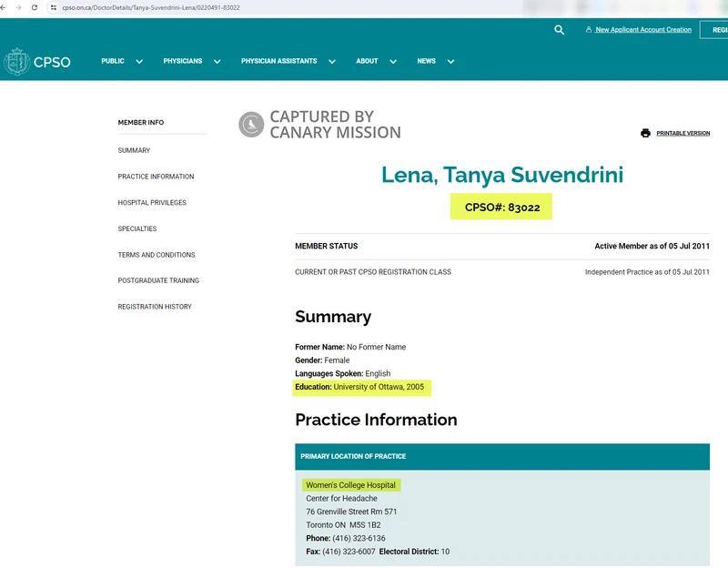Open the Physicians menu
728x568 pixels.
183,61
